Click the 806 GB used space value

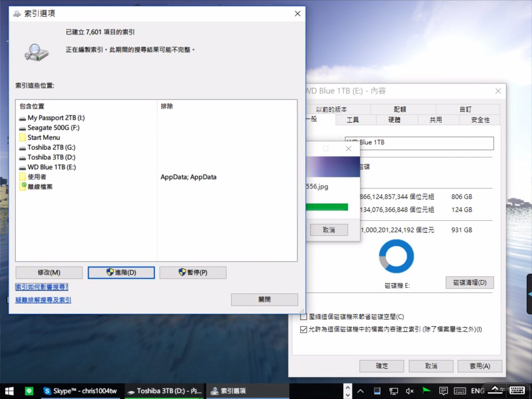point(462,197)
